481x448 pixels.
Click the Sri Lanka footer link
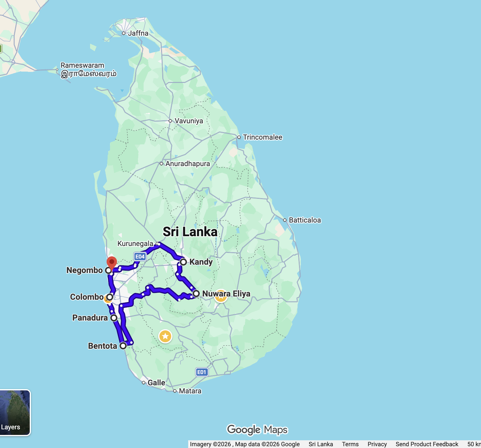coord(320,444)
